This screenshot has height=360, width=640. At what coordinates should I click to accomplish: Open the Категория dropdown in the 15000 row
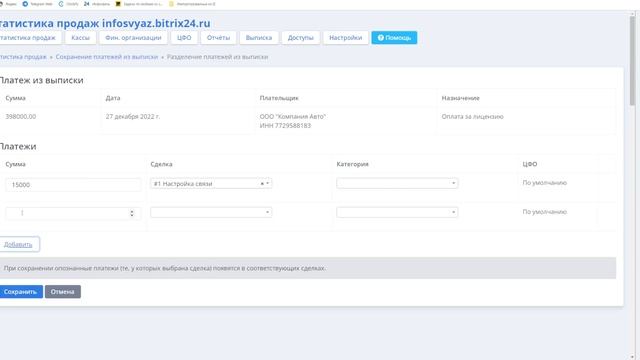pyautogui.click(x=397, y=183)
